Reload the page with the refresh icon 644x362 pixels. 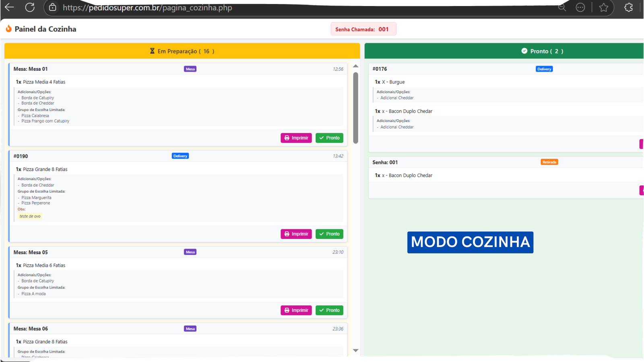[30, 7]
